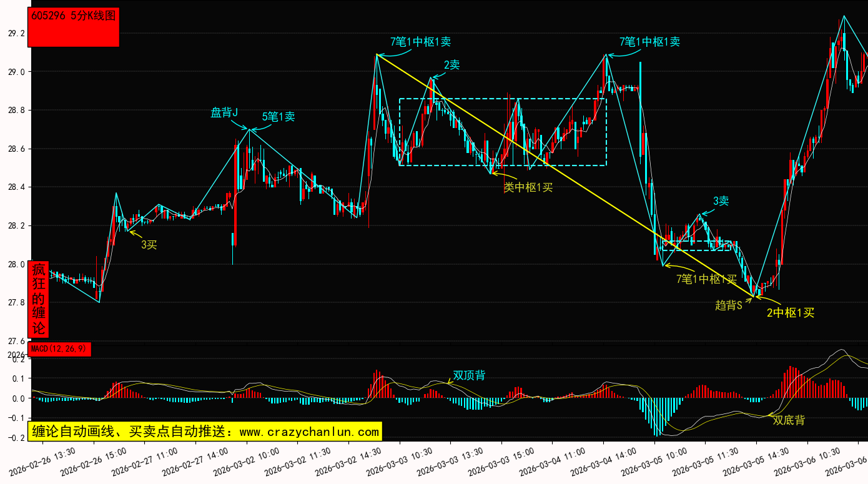Click the 2卖 sell signal marker
Screen dimensions: 868x484
click(451, 65)
